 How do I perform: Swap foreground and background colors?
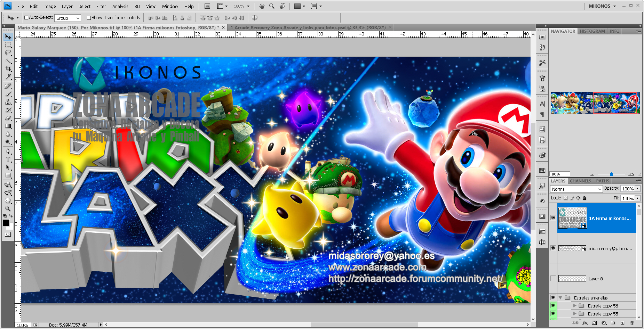coord(11,216)
